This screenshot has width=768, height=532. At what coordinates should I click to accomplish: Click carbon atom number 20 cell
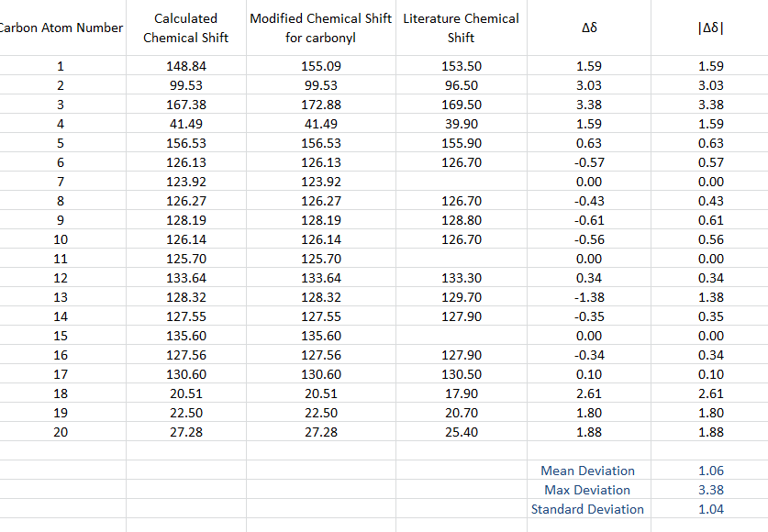61,432
